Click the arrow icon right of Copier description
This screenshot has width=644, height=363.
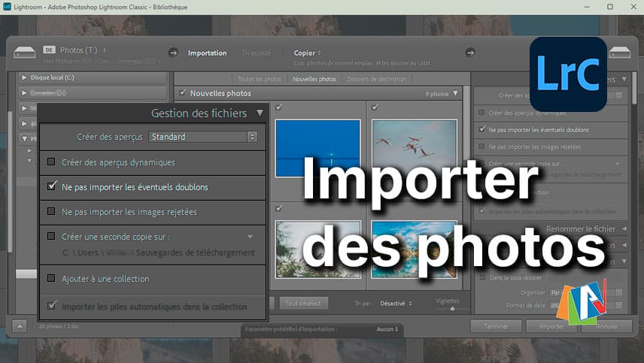coord(471,53)
